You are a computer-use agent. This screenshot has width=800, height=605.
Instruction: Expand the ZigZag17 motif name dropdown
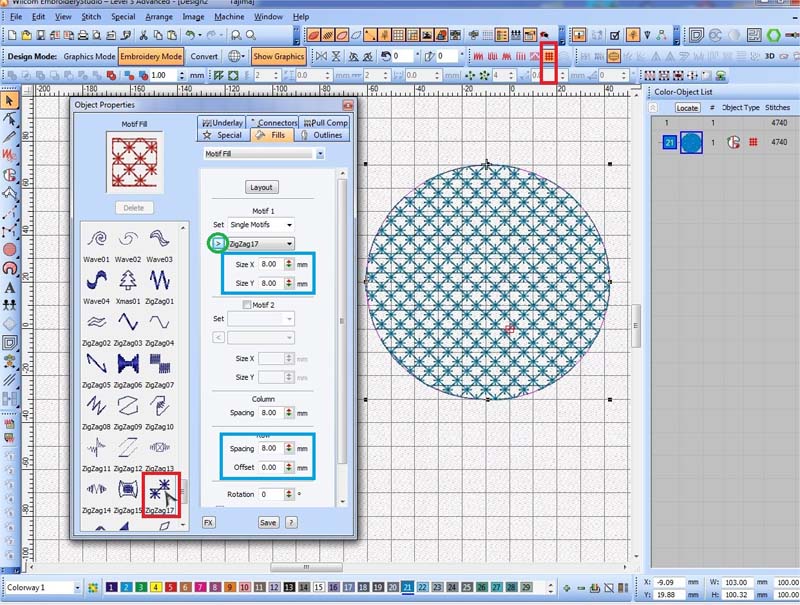click(289, 243)
